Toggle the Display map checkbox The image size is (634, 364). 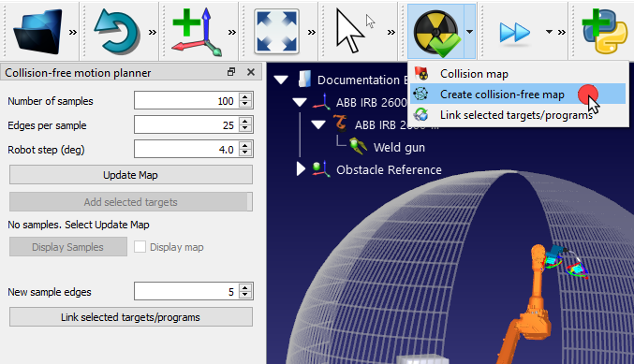pos(140,247)
